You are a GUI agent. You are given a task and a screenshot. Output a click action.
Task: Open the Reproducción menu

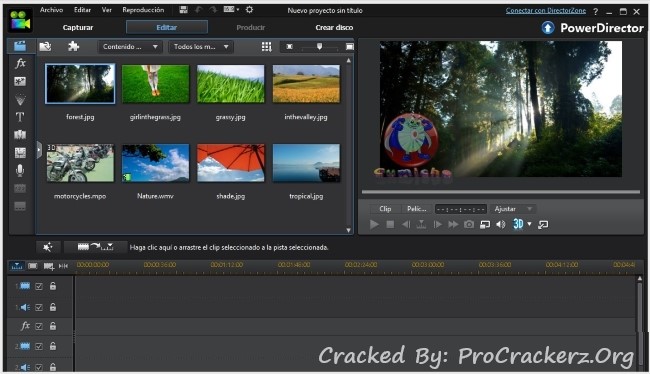143,10
